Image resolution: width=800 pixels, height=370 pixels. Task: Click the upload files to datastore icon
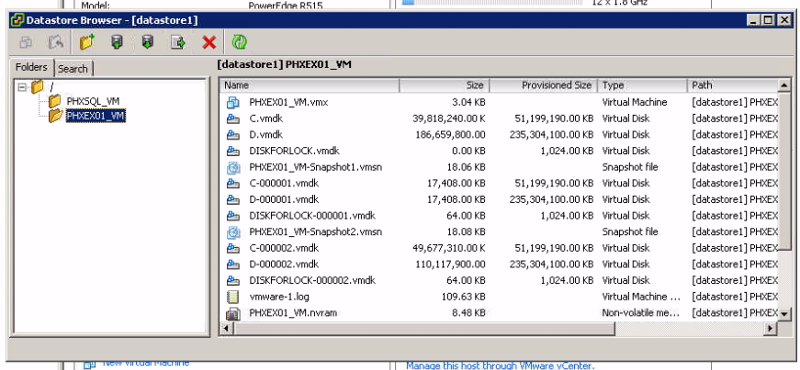coord(117,42)
